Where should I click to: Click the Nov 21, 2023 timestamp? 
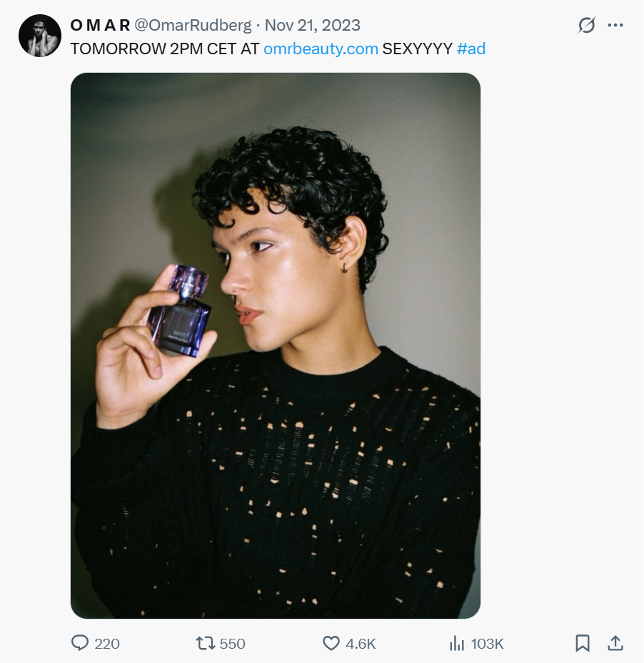[x=313, y=26]
